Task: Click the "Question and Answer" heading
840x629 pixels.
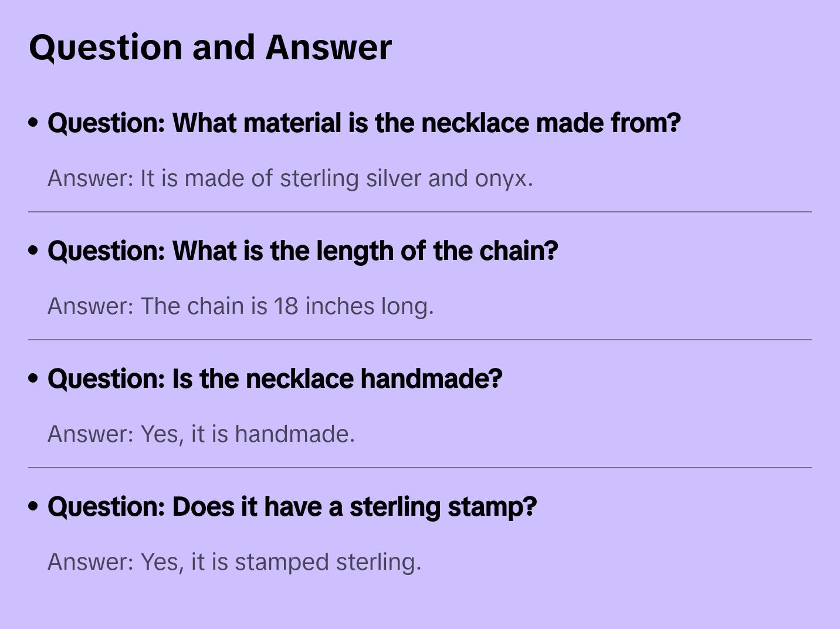Action: click(x=210, y=47)
